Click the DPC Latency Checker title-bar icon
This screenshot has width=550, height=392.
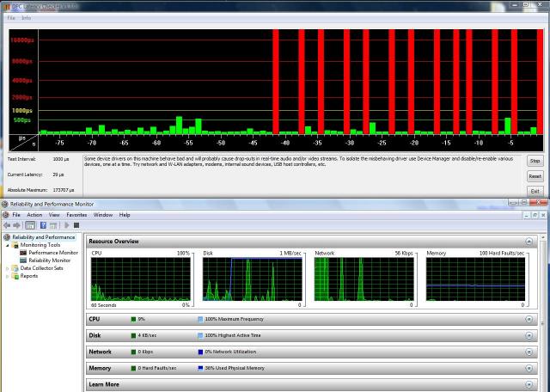[x=6, y=6]
